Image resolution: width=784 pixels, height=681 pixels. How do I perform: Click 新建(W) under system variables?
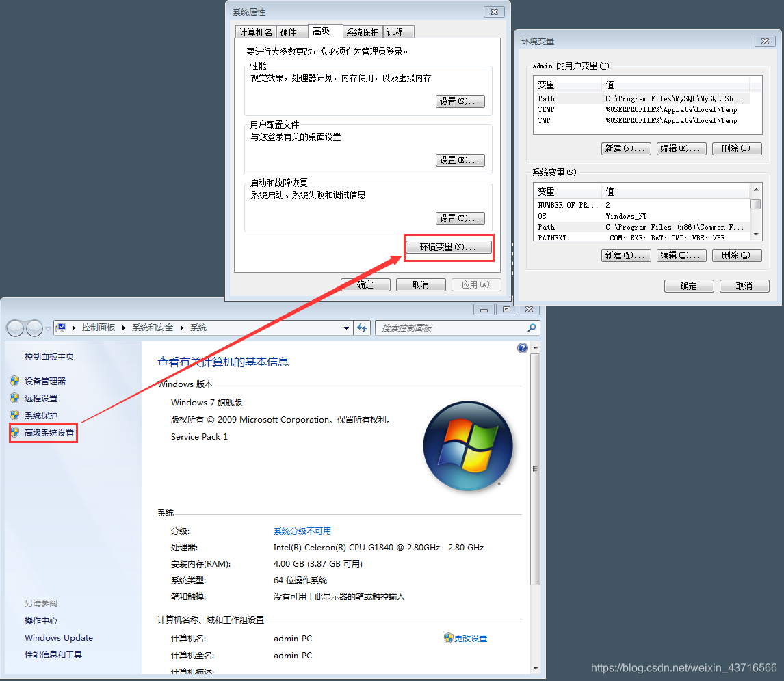(x=626, y=255)
